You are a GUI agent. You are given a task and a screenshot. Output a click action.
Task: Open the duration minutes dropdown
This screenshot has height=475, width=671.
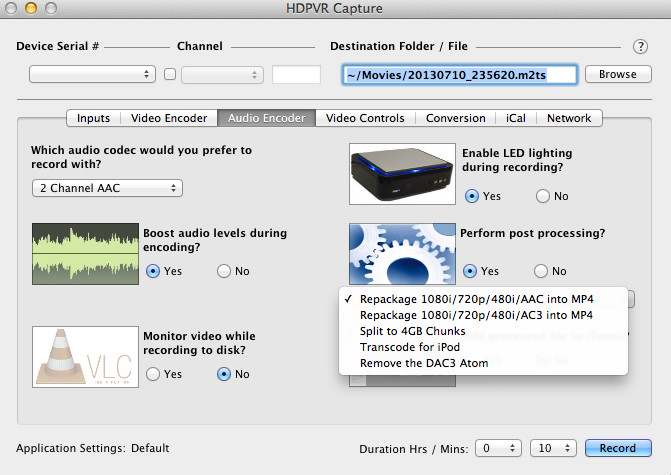551,448
